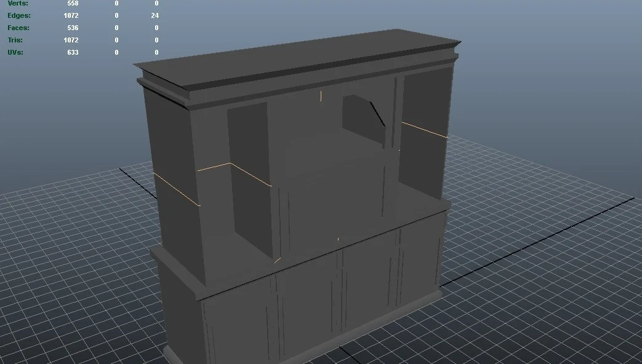Click the "Tris:" label in the poly count HUD
The image size is (642, 364).
pyautogui.click(x=15, y=40)
